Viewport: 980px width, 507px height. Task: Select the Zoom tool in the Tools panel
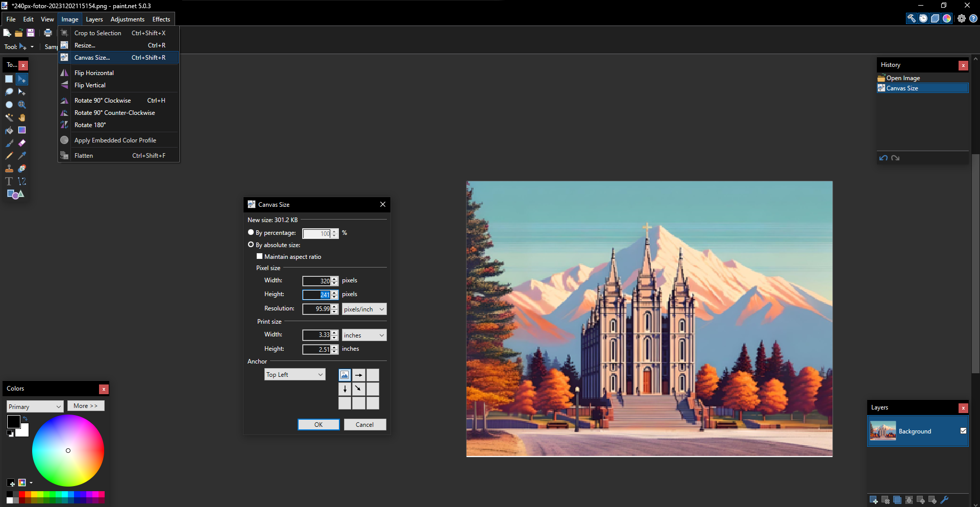point(22,105)
